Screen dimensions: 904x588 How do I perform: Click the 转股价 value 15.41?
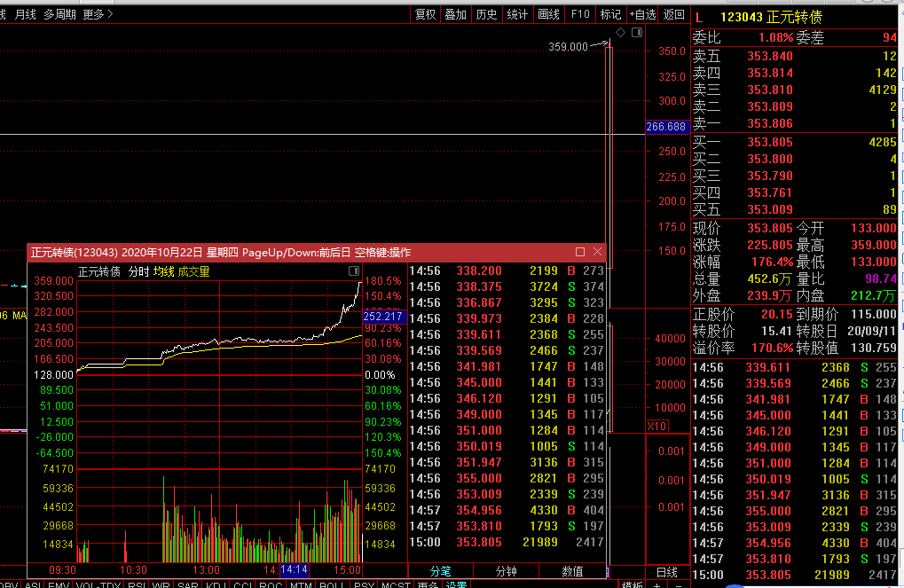click(x=777, y=331)
